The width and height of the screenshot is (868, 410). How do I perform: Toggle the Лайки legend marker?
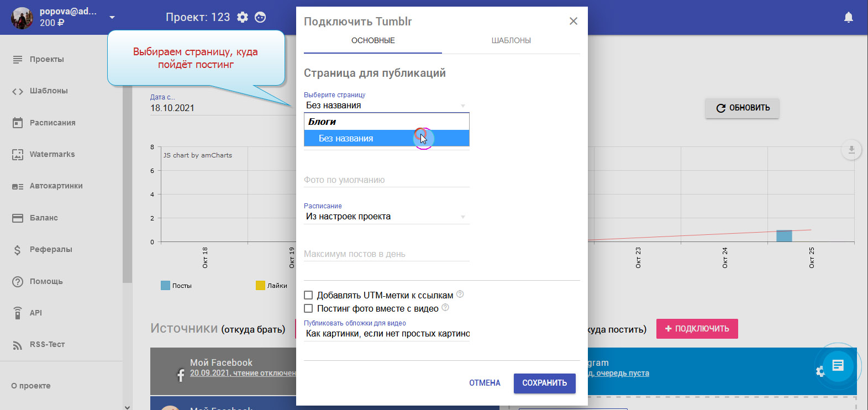[260, 286]
